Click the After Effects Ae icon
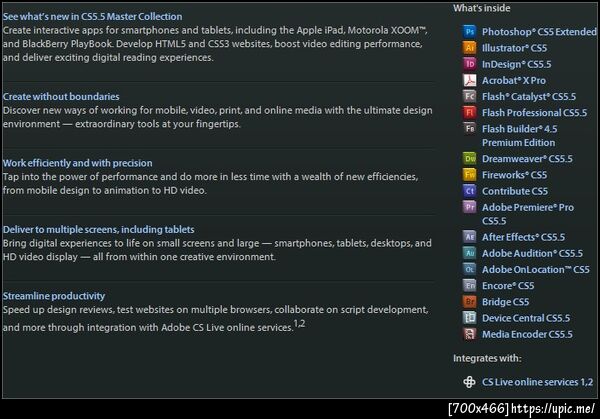Viewport: 600px width, 419px height. [x=470, y=236]
